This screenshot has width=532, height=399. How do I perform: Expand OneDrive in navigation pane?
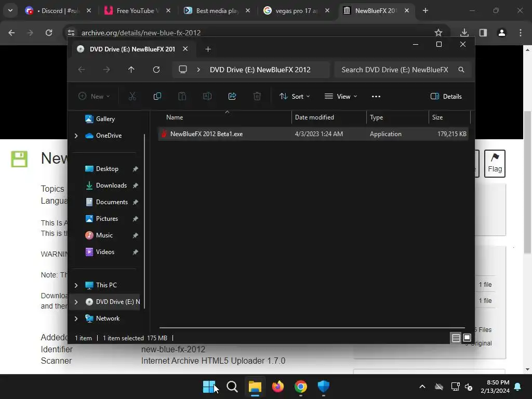tap(76, 136)
